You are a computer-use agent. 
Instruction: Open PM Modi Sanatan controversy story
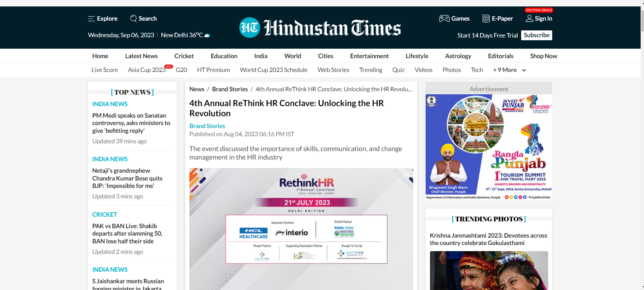click(x=131, y=123)
